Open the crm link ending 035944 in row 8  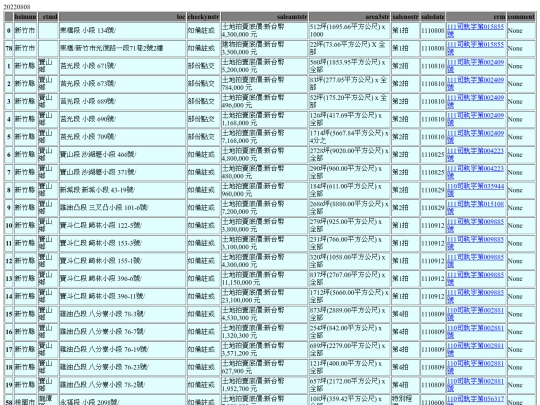pyautogui.click(x=475, y=190)
